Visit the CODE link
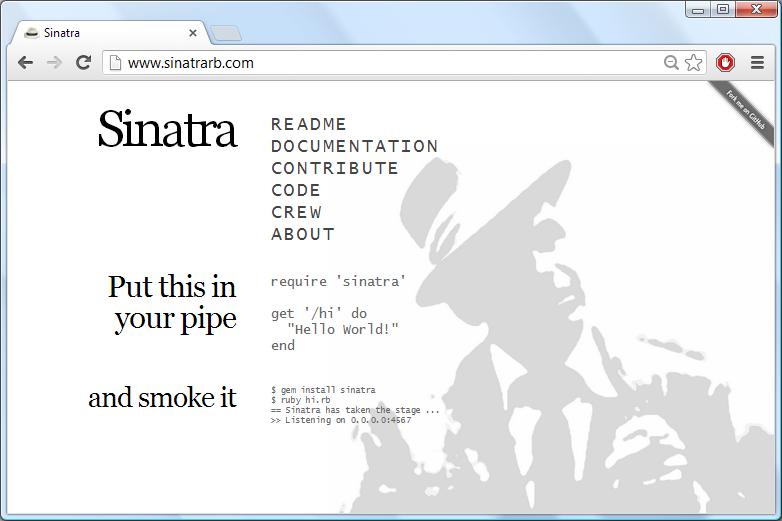Viewport: 782px width, 521px height. [x=296, y=190]
